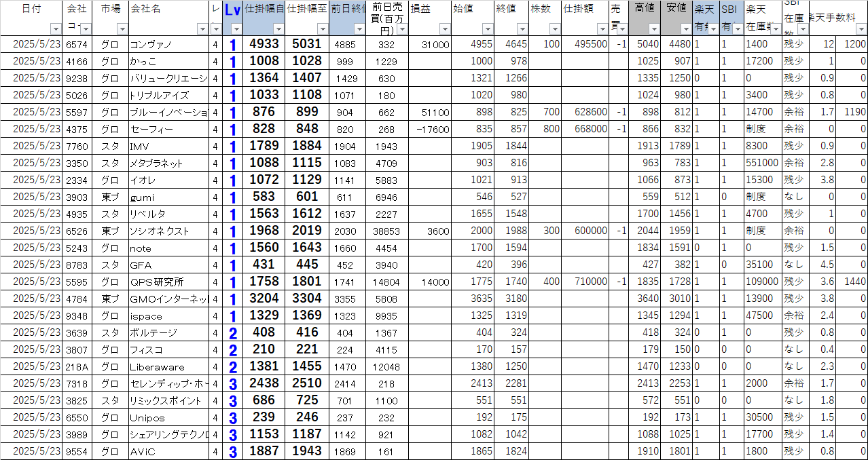The image size is (868, 460).
Task: Click the 損益 cell showing 31000
Action: [x=430, y=44]
